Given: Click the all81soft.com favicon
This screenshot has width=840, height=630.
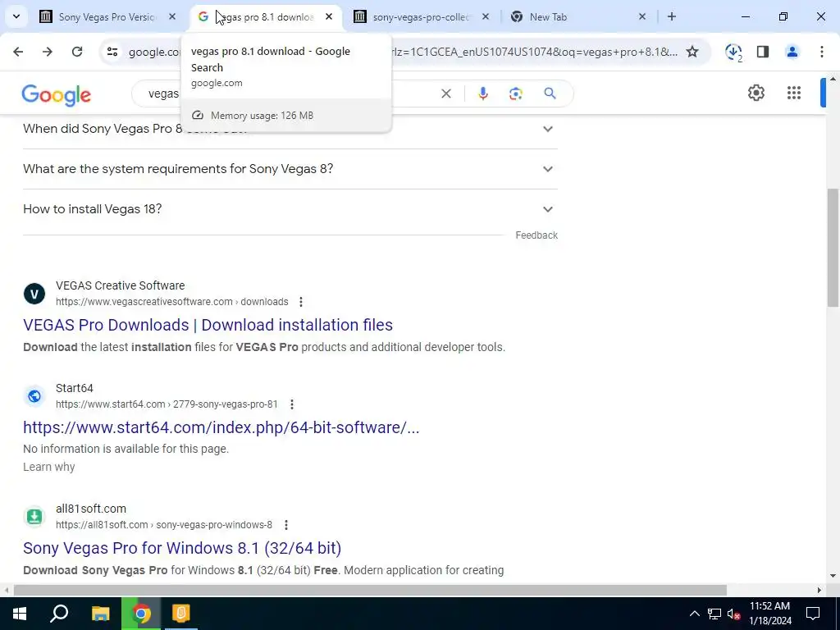Looking at the screenshot, I should click(x=34, y=517).
